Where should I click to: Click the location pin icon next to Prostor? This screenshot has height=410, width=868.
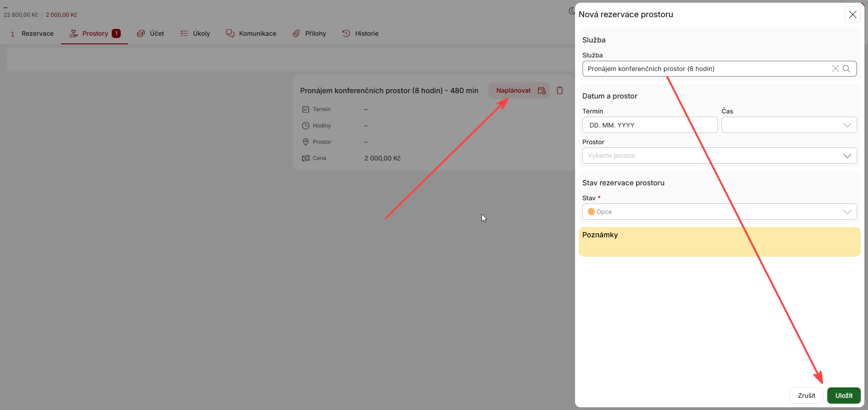(x=306, y=142)
